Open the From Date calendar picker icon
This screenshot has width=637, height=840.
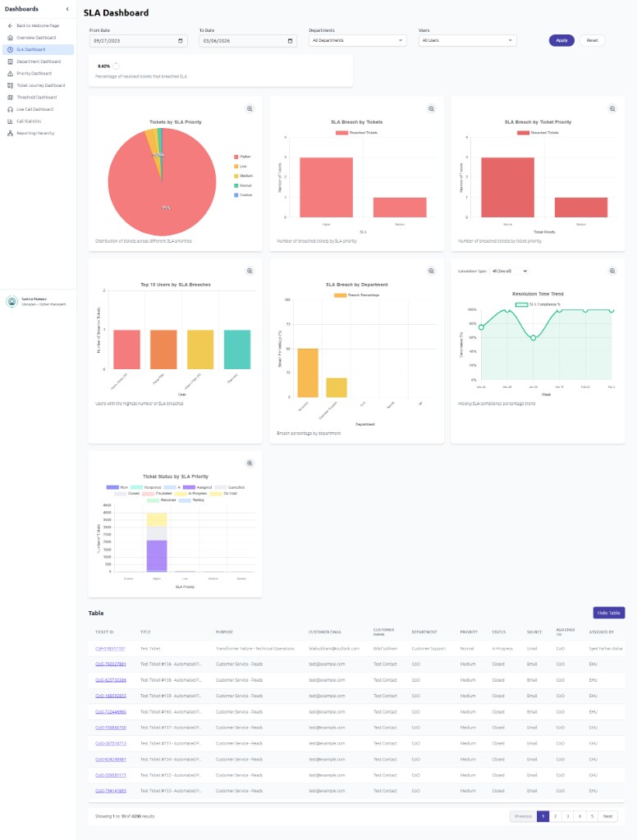181,40
